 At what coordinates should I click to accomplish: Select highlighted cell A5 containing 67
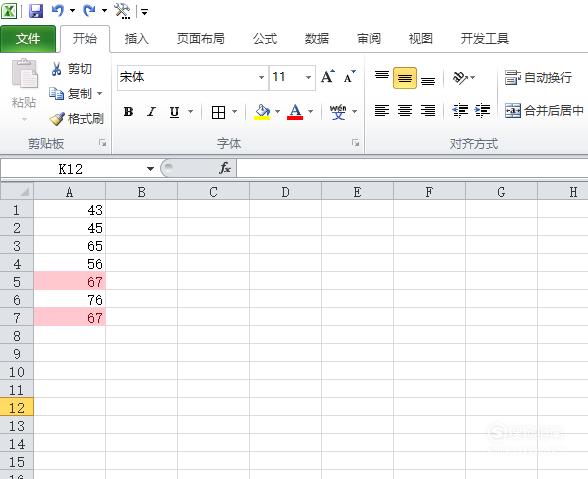(69, 281)
